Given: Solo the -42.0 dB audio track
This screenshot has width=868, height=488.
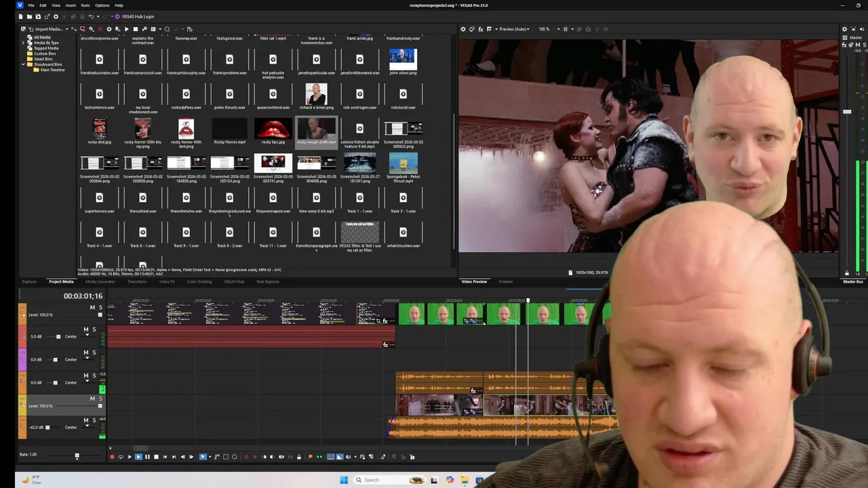Looking at the screenshot, I should pyautogui.click(x=94, y=420).
